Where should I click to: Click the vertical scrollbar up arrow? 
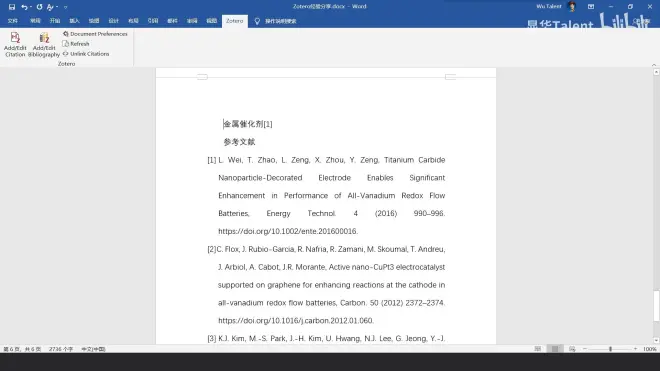[x=656, y=72]
